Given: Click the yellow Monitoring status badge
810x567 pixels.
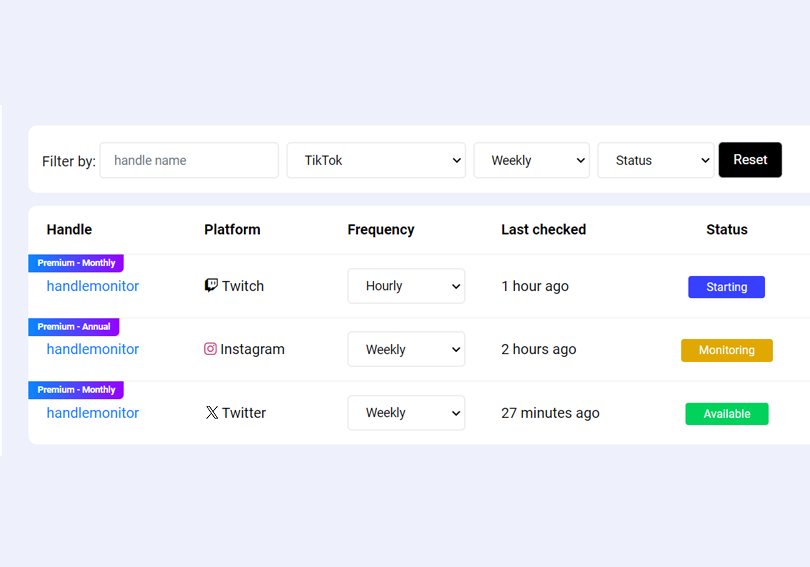Looking at the screenshot, I should (x=726, y=350).
